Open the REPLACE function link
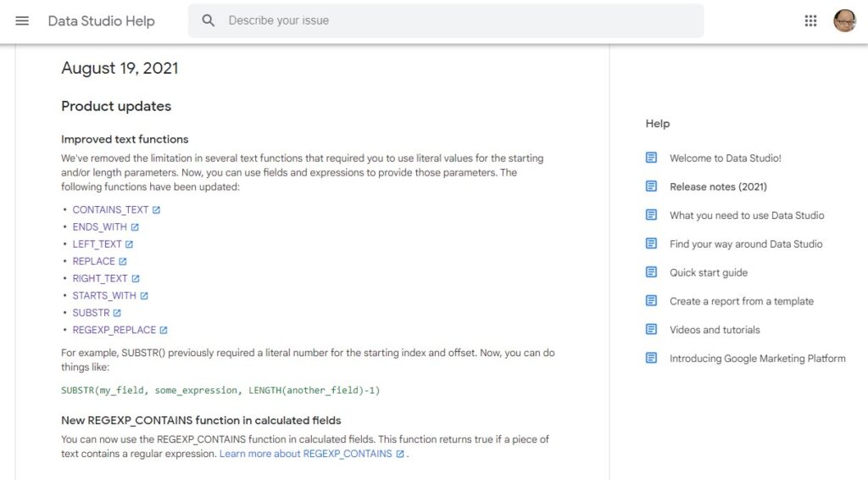 [x=93, y=261]
